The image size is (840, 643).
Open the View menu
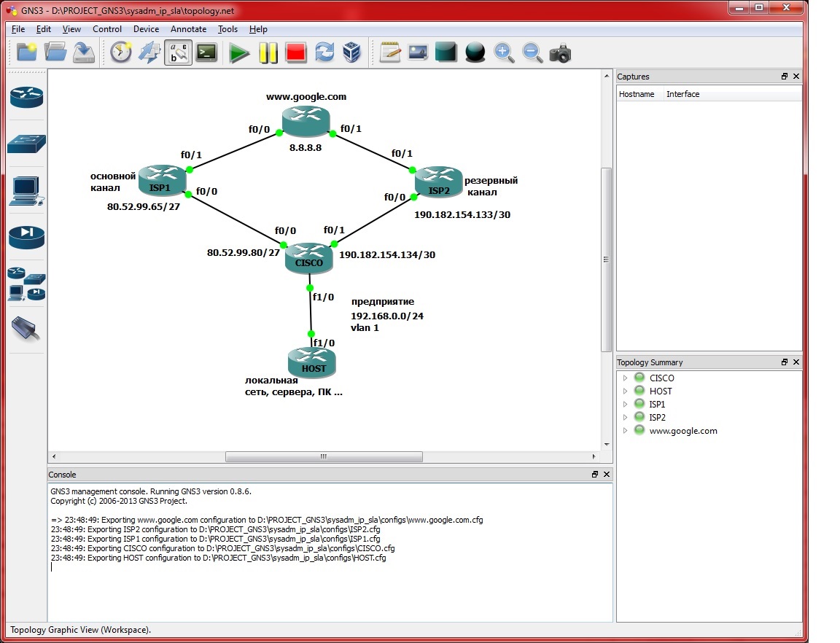[x=71, y=29]
